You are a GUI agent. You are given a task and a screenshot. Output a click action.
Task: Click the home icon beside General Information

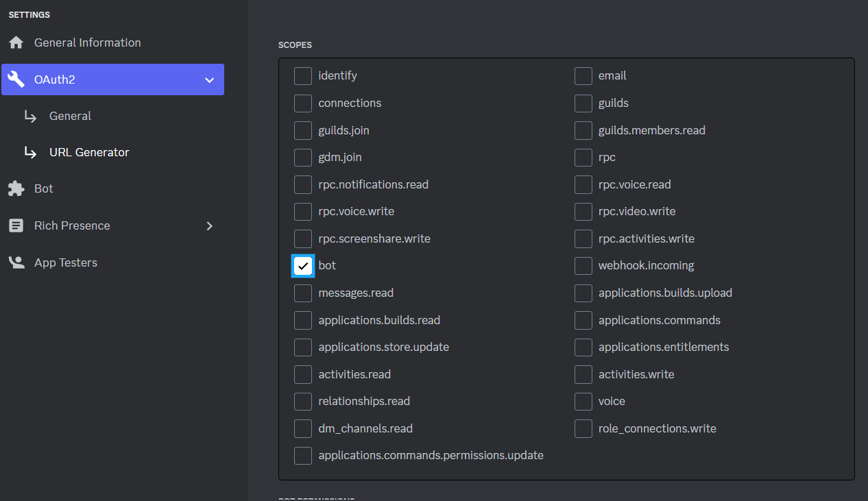16,42
